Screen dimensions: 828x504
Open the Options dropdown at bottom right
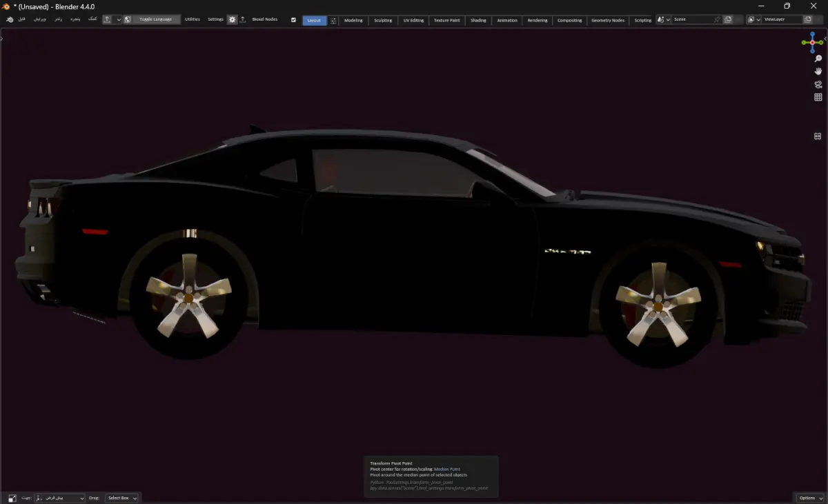pos(809,498)
